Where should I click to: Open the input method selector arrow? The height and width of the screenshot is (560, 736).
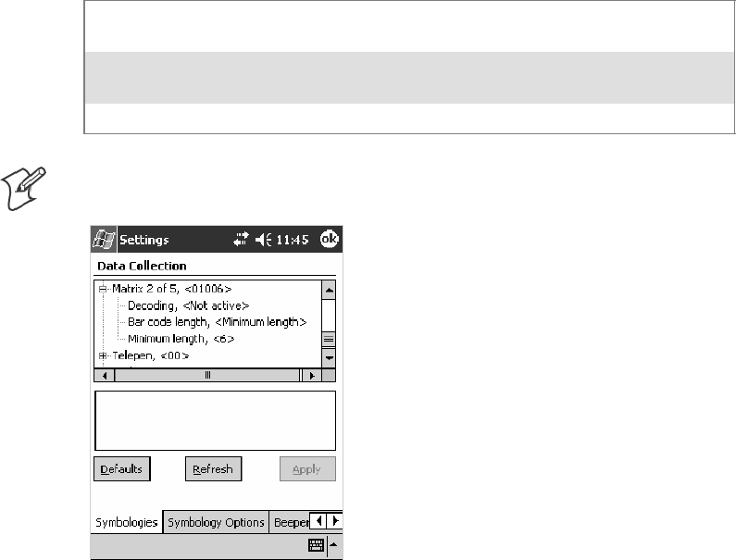333,545
